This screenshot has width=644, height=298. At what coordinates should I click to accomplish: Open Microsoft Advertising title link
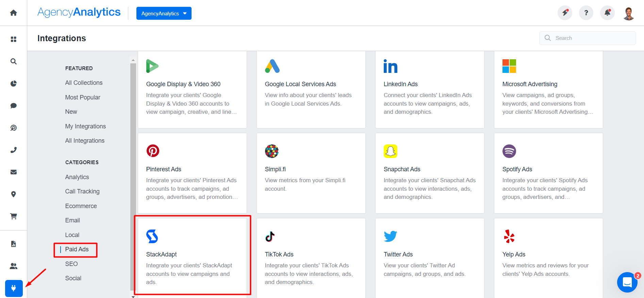pyautogui.click(x=530, y=84)
